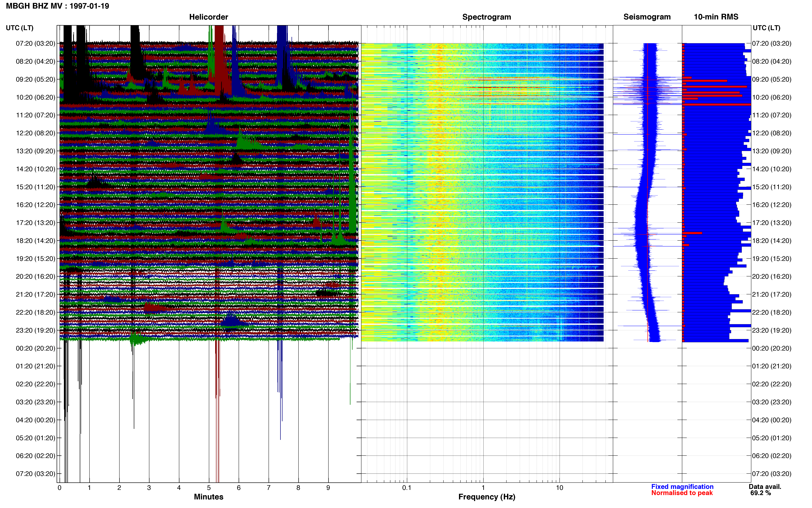Click the '10' frequency tick label
Screen dimensions: 812x508
pos(559,488)
